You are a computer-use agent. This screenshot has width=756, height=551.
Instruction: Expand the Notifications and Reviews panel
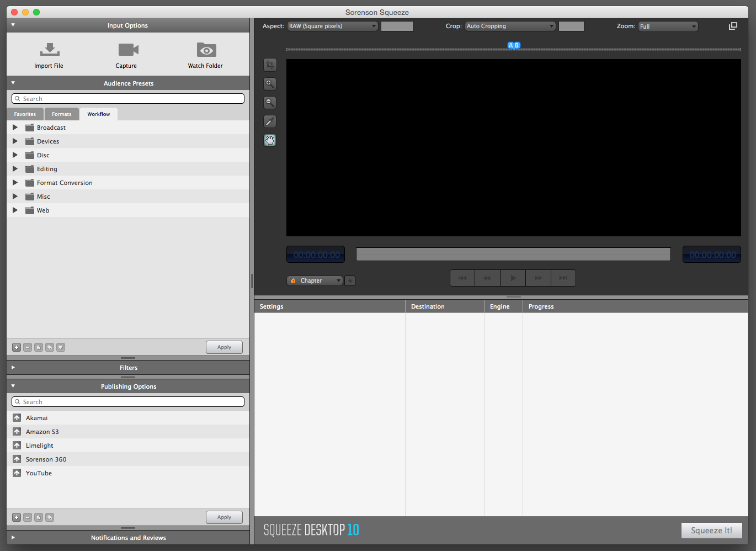coord(13,538)
